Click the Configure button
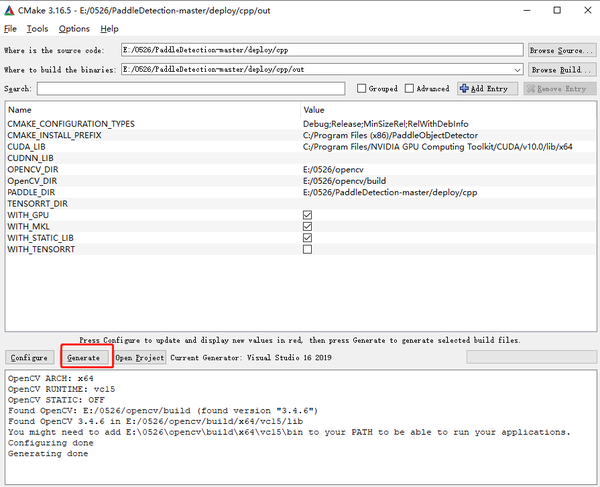This screenshot has height=487, width=600. [x=29, y=358]
